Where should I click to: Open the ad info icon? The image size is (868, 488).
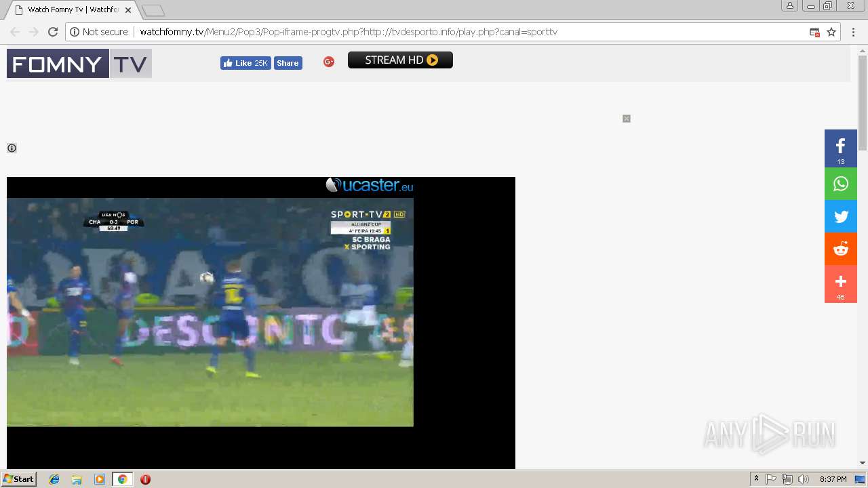[x=12, y=148]
